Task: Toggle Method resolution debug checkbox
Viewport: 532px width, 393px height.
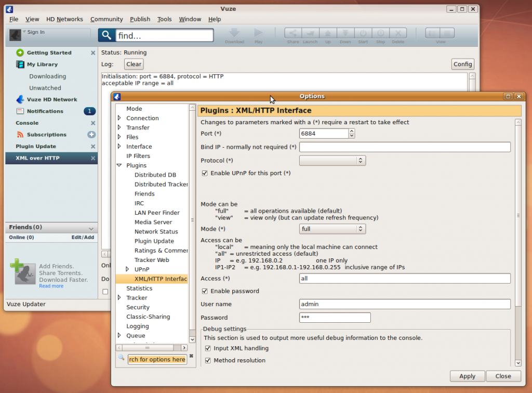Action: point(208,360)
